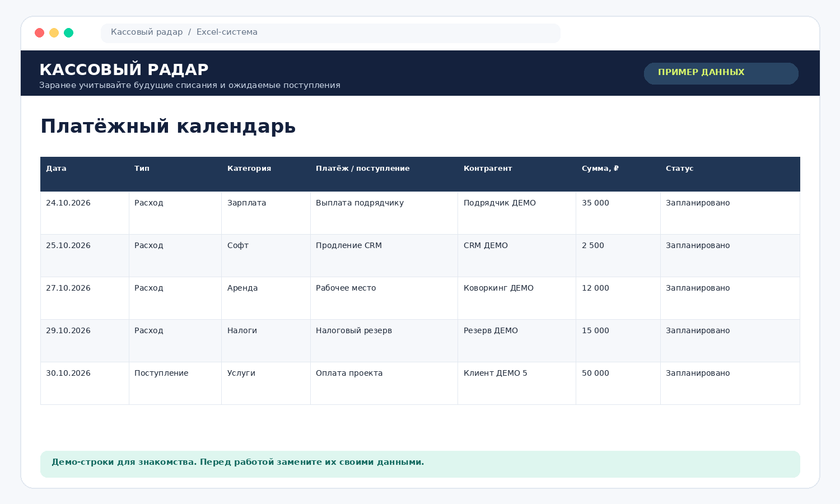The width and height of the screenshot is (840, 504).
Task: Click the address bar showing Кассовый радар / Excel-система
Action: [330, 33]
